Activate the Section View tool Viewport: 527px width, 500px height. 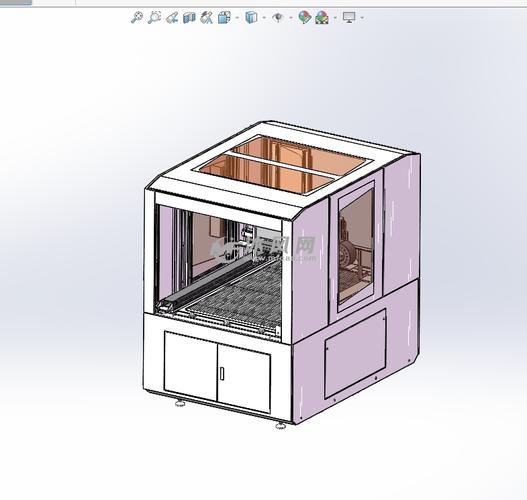189,17
